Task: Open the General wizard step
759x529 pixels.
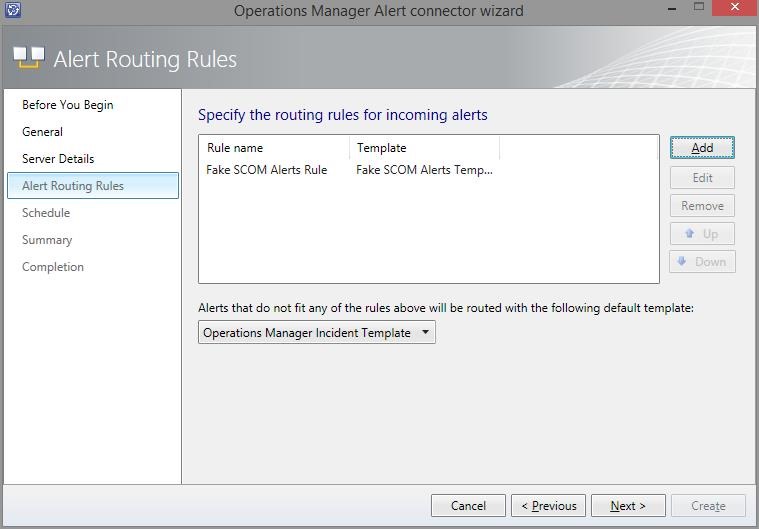Action: tap(43, 132)
